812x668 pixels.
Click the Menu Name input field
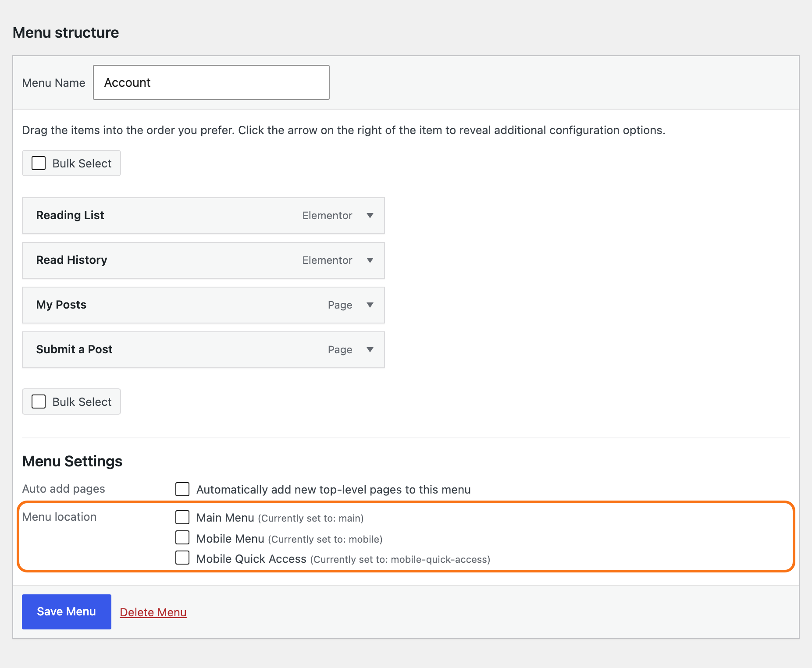211,82
